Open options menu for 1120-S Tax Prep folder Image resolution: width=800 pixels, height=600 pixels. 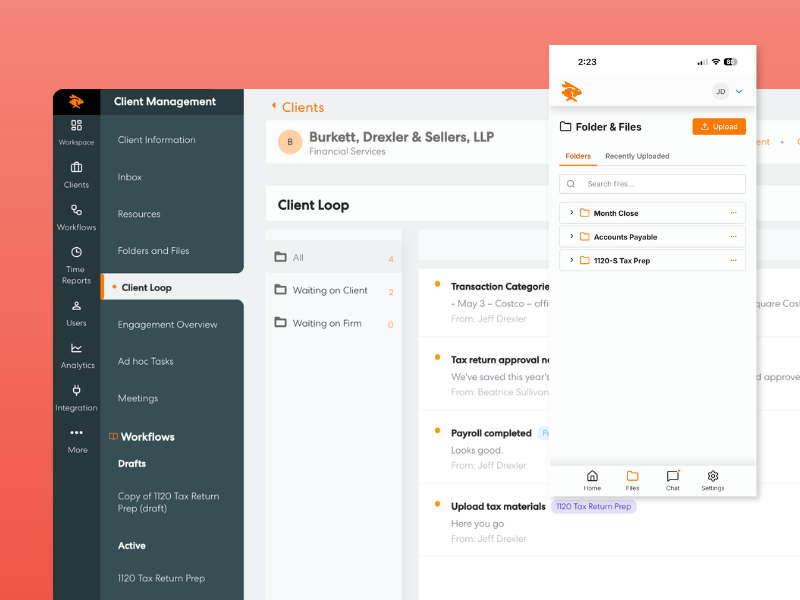pyautogui.click(x=733, y=260)
